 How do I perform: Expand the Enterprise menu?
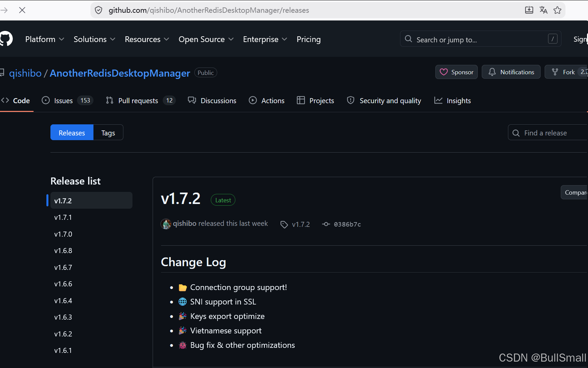[265, 39]
